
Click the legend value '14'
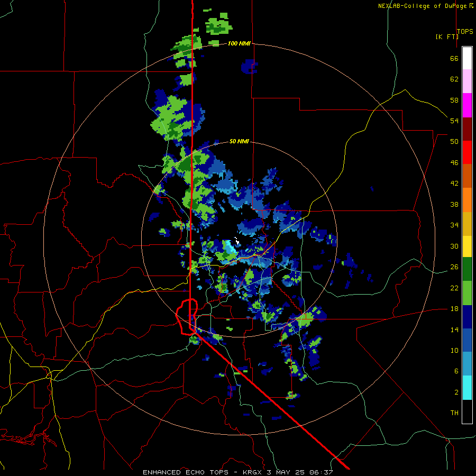point(454,329)
